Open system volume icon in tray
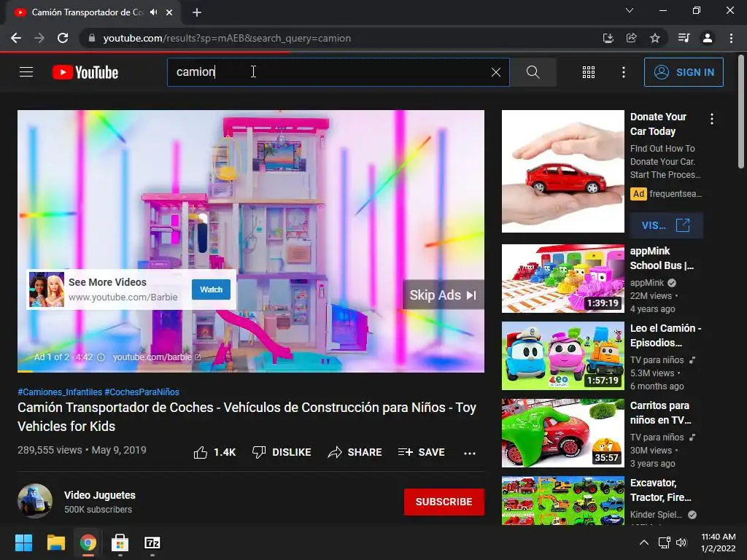Image resolution: width=747 pixels, height=560 pixels. (681, 542)
